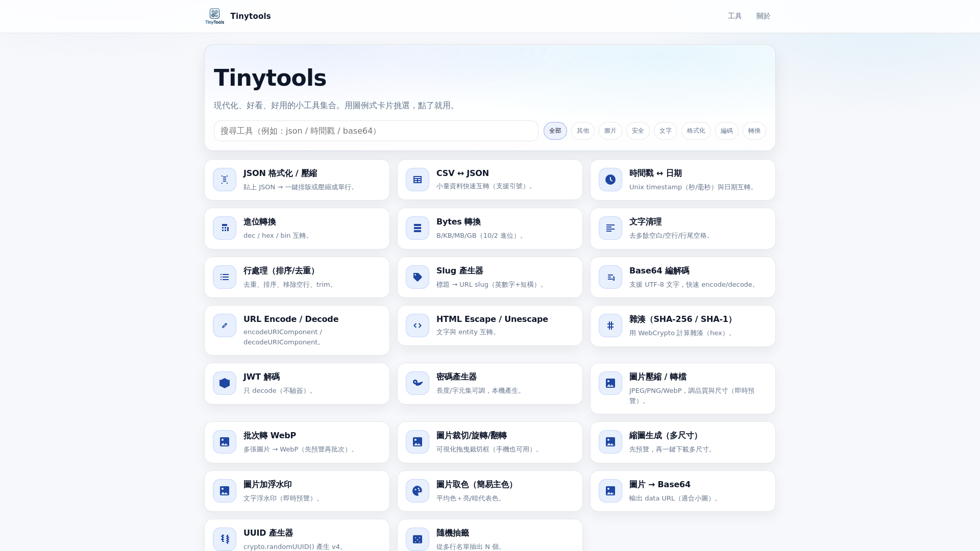
Task: Open the 關於 nav menu item
Action: pos(764,16)
